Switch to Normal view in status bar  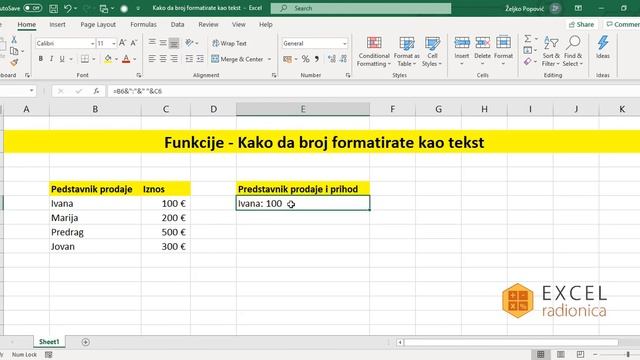tap(540, 354)
